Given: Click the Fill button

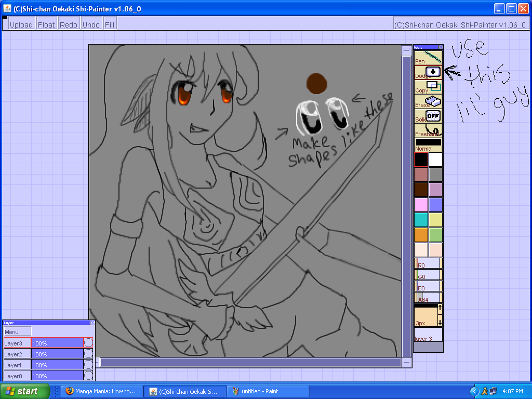Looking at the screenshot, I should point(110,24).
